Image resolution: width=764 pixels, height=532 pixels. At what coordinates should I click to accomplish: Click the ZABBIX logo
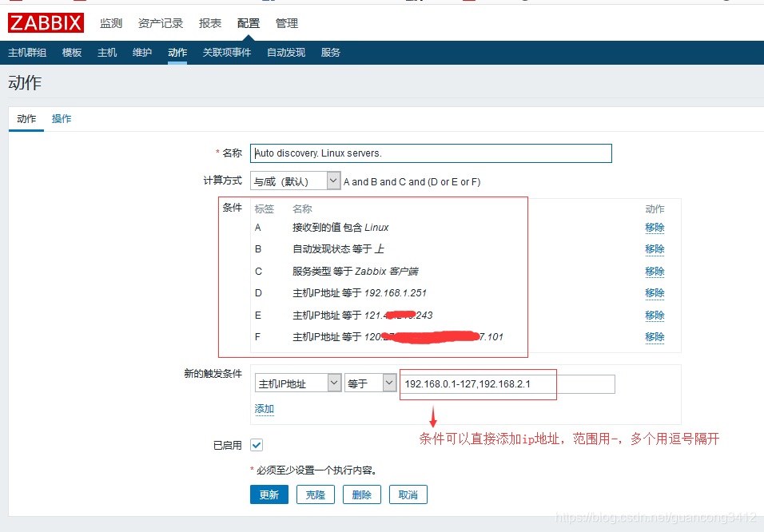[46, 23]
